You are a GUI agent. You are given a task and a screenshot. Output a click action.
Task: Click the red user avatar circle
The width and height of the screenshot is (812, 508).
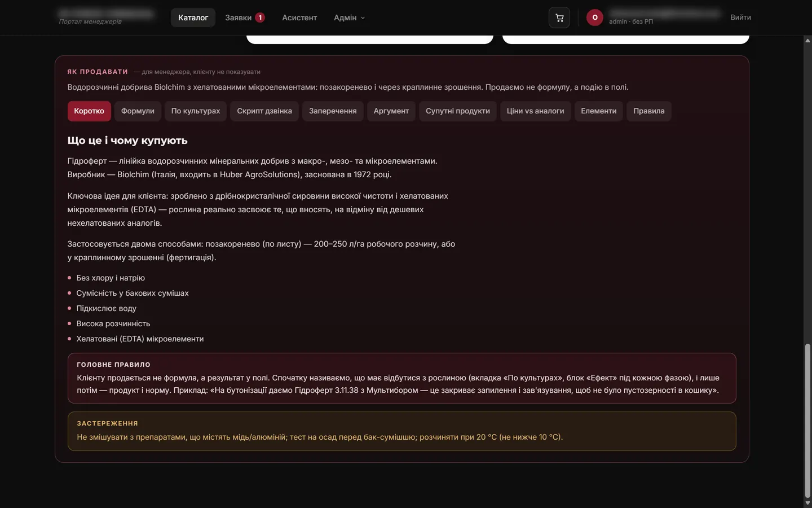click(x=594, y=17)
